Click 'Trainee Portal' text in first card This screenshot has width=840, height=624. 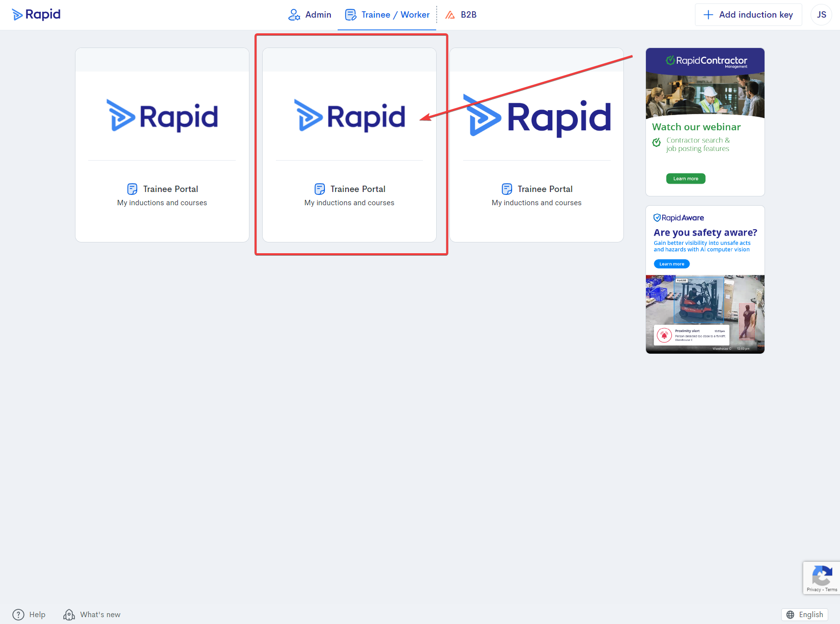point(171,189)
